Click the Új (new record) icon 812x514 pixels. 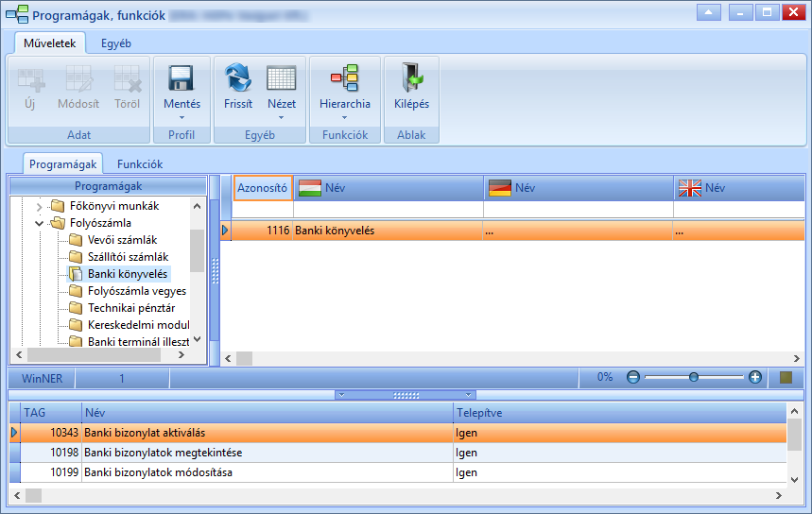click(x=30, y=78)
